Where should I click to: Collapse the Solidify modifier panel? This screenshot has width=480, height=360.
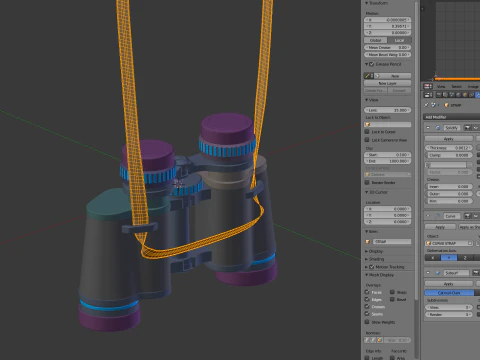(428, 128)
